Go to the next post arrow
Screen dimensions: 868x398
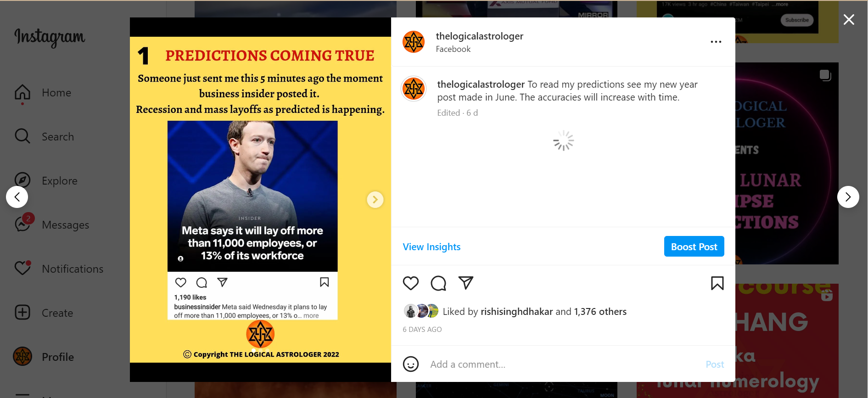click(848, 197)
